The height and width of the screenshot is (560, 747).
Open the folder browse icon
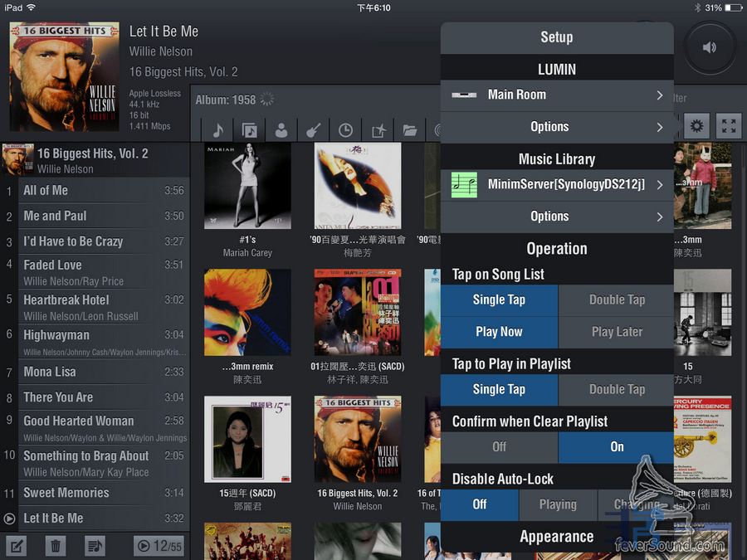click(409, 129)
